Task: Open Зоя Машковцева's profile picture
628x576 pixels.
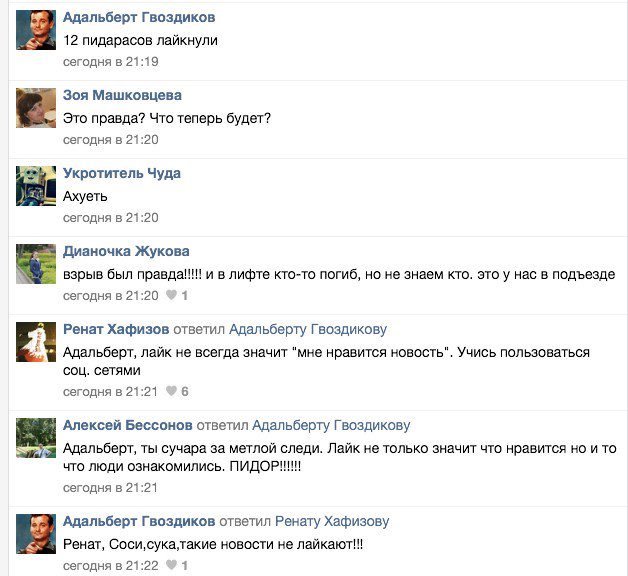Action: [36, 108]
